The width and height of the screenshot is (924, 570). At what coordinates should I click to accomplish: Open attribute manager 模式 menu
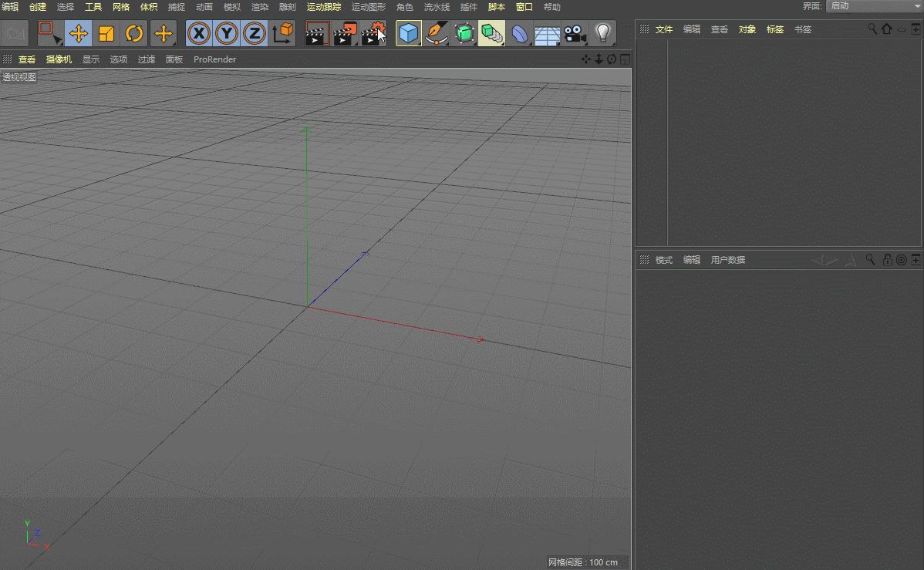click(x=664, y=259)
